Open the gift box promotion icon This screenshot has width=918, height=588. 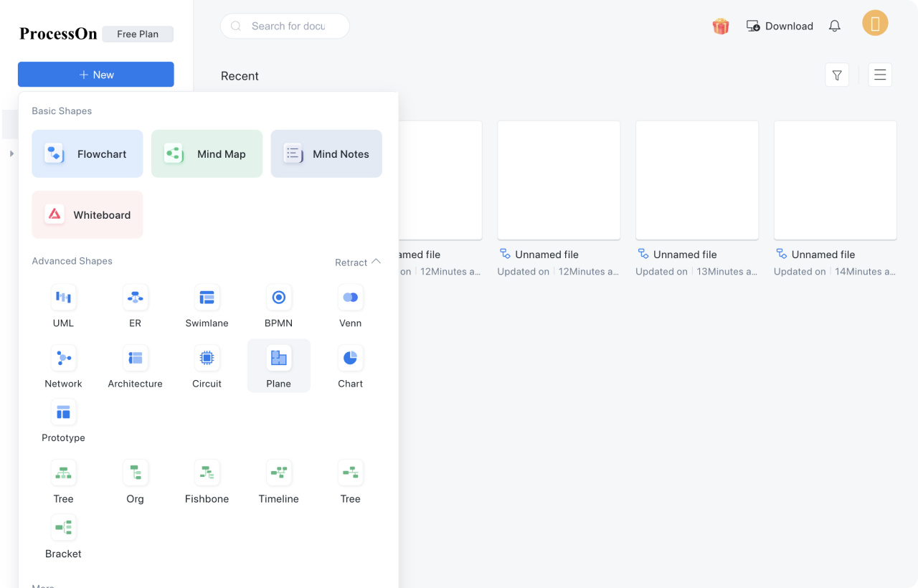[x=721, y=26]
